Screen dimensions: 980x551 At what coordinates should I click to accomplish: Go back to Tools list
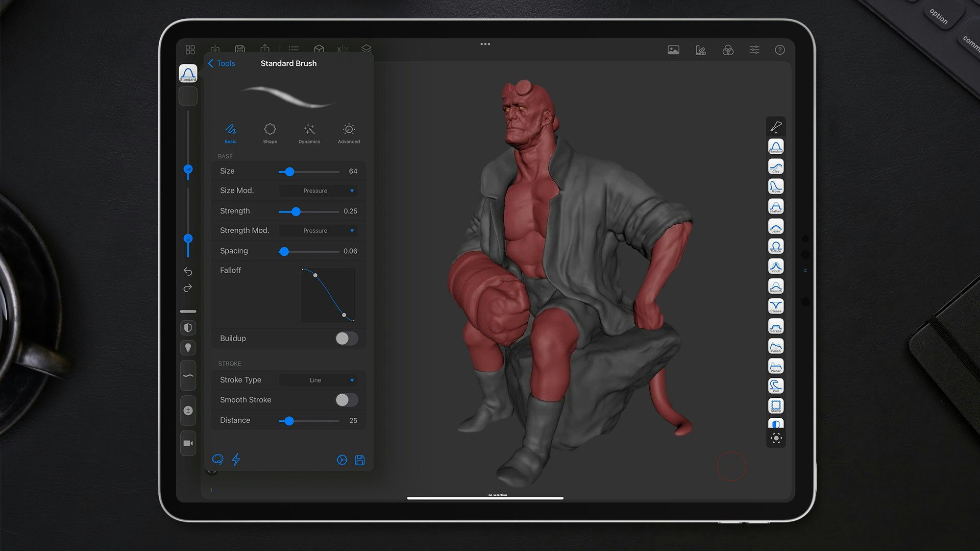222,63
